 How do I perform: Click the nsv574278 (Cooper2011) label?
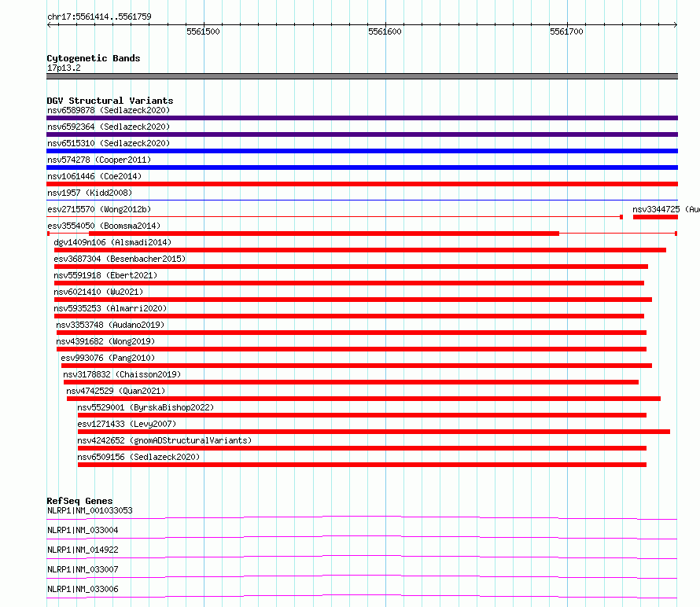point(99,160)
